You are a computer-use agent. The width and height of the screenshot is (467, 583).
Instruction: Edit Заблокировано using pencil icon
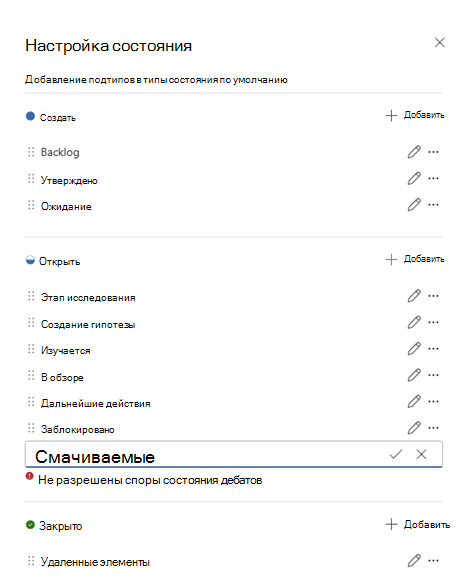coord(414,428)
